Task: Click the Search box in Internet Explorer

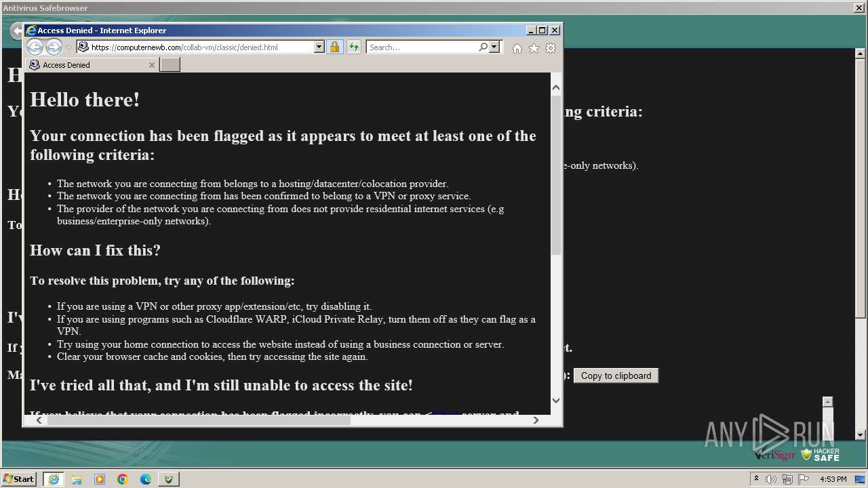Action: coord(422,47)
